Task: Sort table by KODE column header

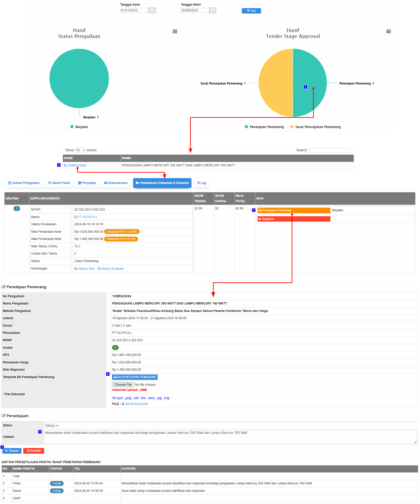Action: coord(92,158)
